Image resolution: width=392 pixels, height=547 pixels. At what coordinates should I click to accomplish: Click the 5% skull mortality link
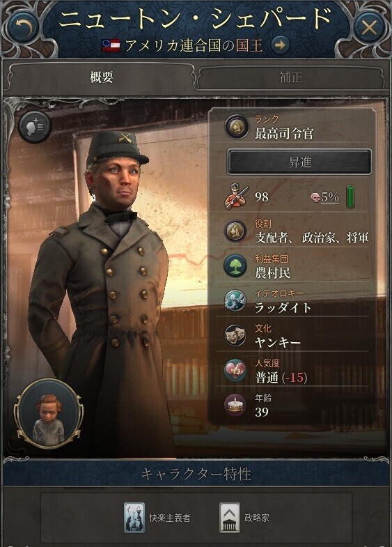[325, 197]
